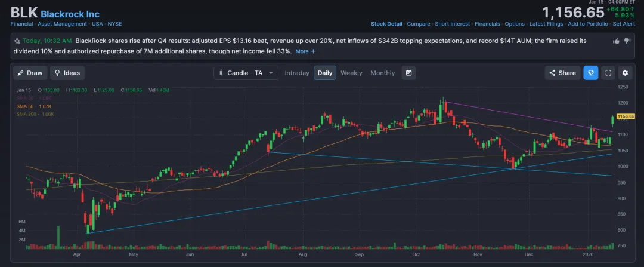Switch to the Intraday timeframe
Screen dimensions: 644x267
(x=297, y=73)
